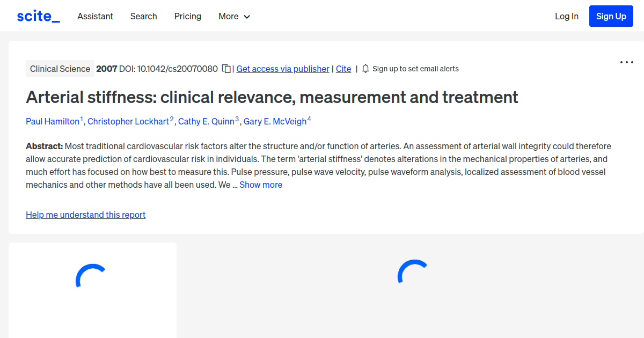Open the 'Help me understand this report' link
Viewport: 644px width, 338px height.
(x=85, y=215)
